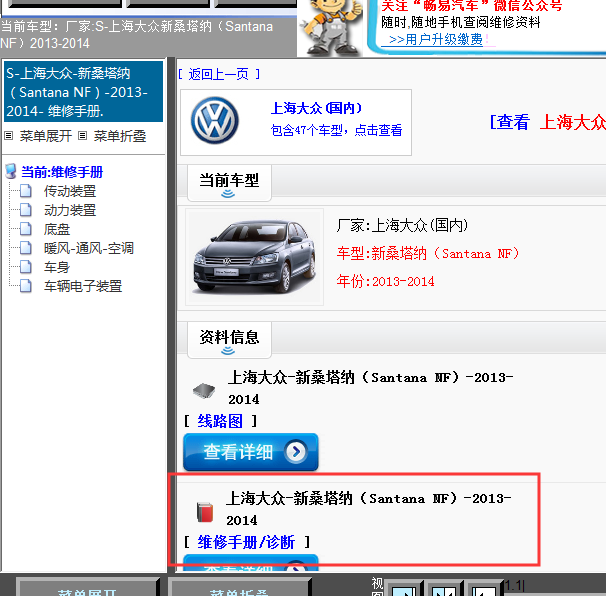Click the 随时,随地手机查阅维修资料 text
The image size is (606, 596).
460,22
